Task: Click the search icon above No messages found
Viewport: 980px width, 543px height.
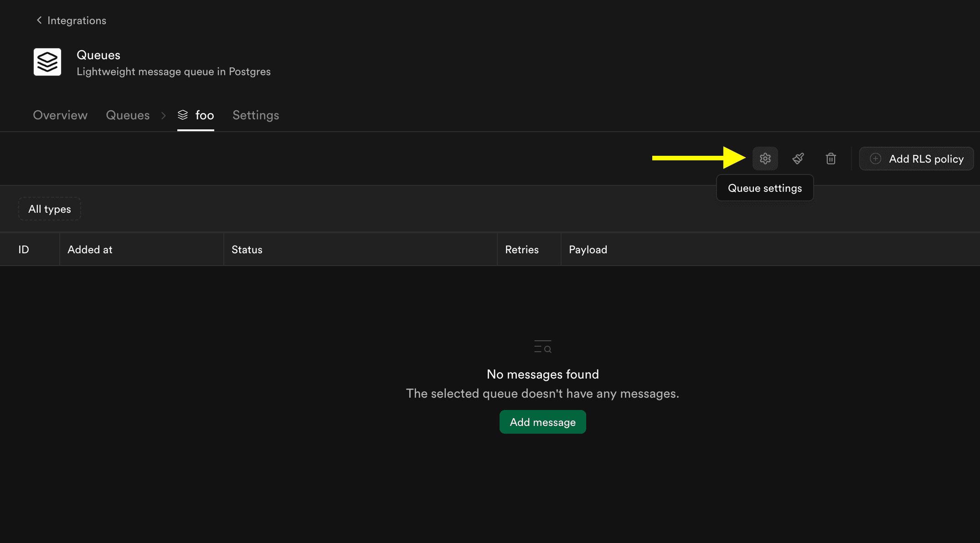Action: pos(542,347)
